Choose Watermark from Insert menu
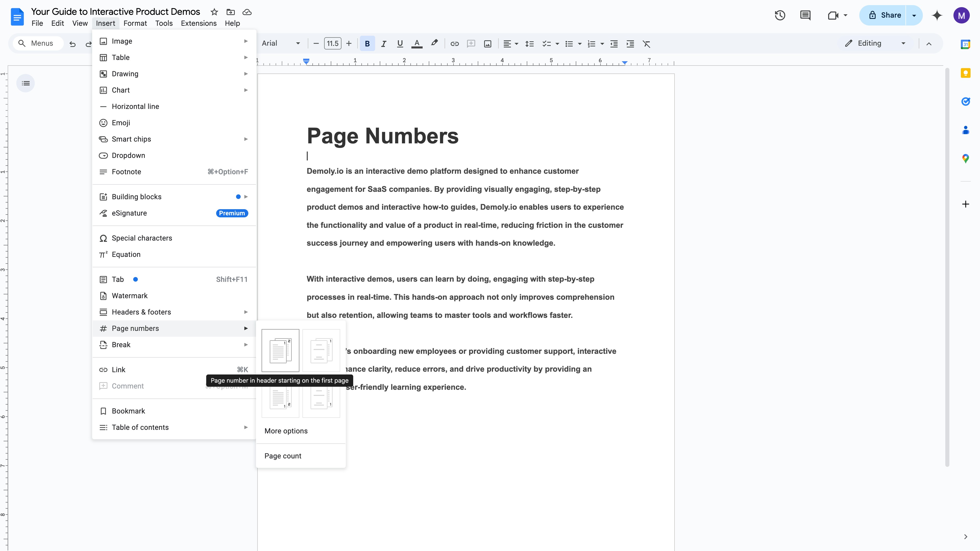Viewport: 980px width, 551px height. click(174, 296)
